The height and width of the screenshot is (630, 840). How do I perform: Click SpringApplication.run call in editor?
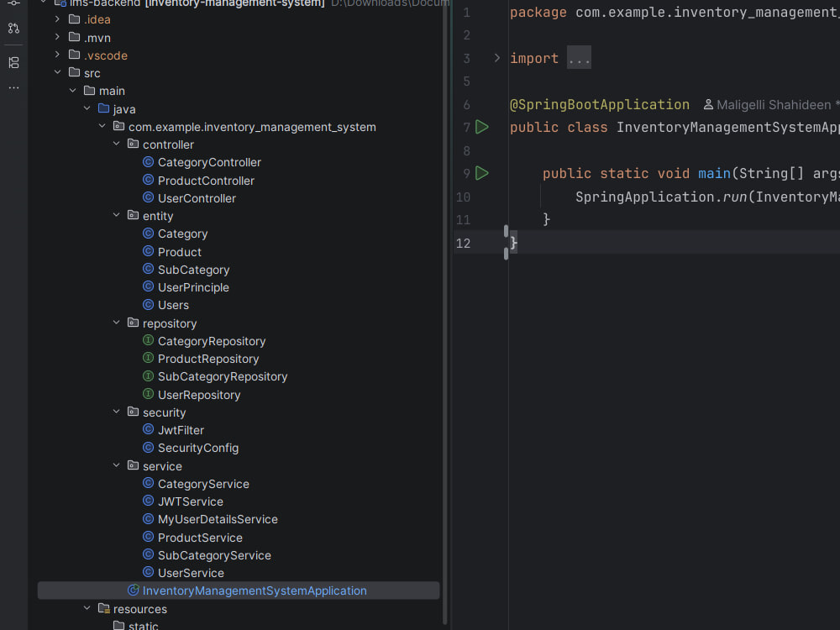pos(661,197)
